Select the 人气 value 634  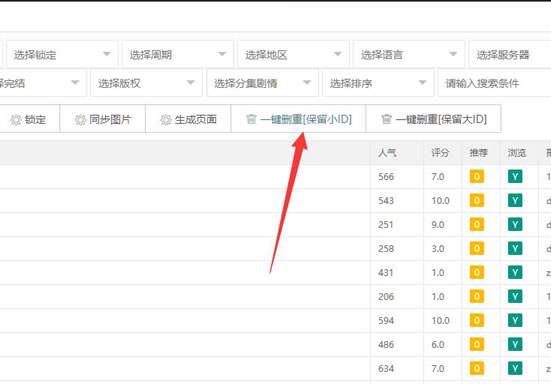click(x=386, y=369)
